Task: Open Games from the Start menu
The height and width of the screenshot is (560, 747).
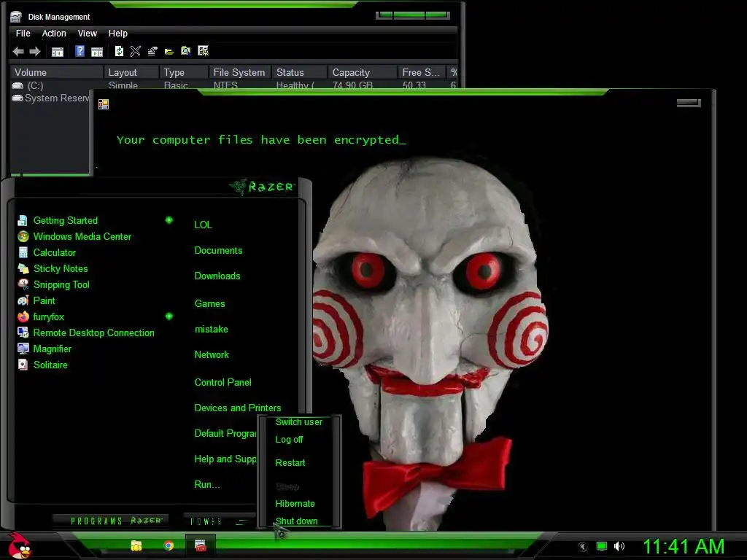Action: (x=209, y=304)
